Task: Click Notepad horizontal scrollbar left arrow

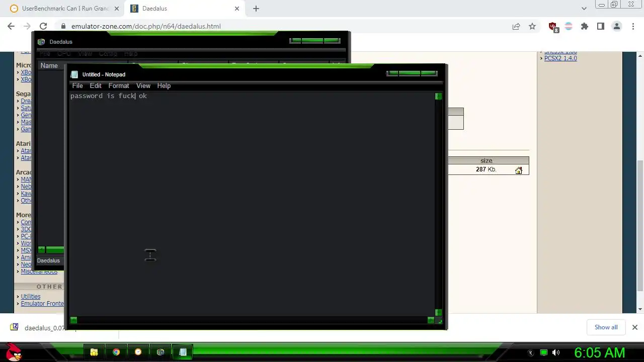Action: click(73, 320)
